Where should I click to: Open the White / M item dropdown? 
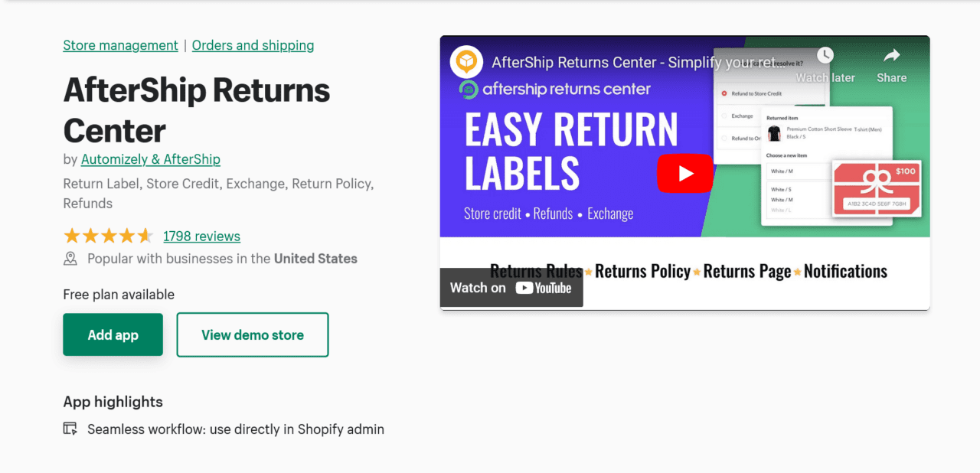[796, 171]
